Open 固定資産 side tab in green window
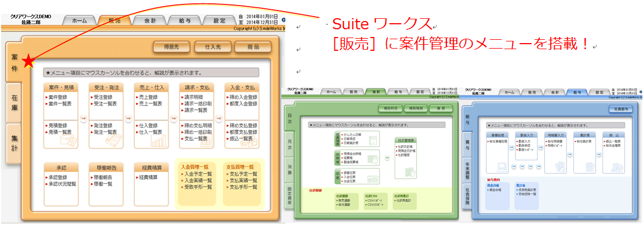 click(x=290, y=196)
